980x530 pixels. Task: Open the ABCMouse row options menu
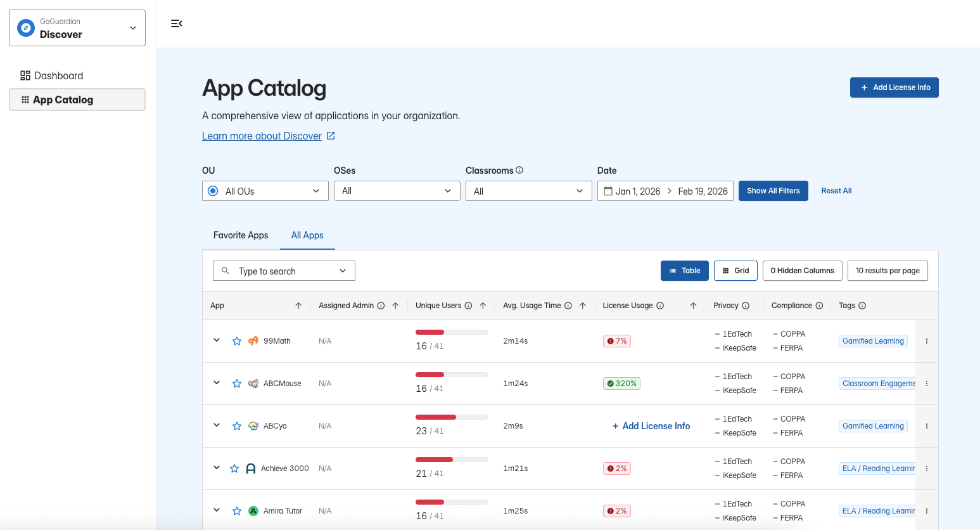click(x=927, y=384)
